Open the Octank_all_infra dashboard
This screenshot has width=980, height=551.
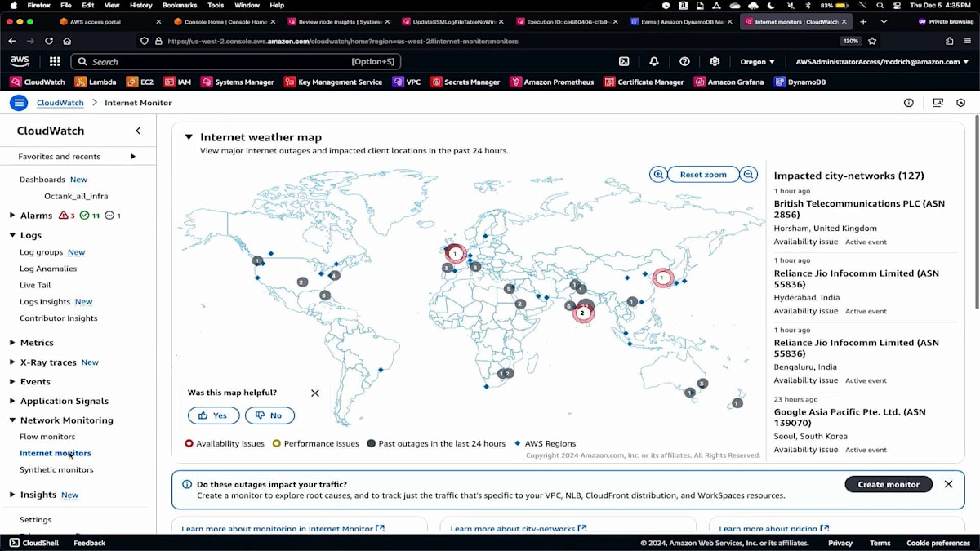pos(76,196)
